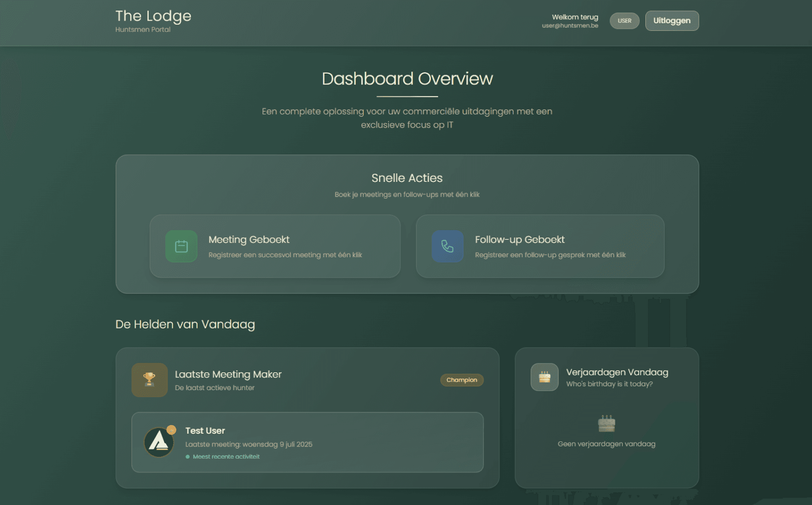Click the USER role badge in the header

point(624,20)
